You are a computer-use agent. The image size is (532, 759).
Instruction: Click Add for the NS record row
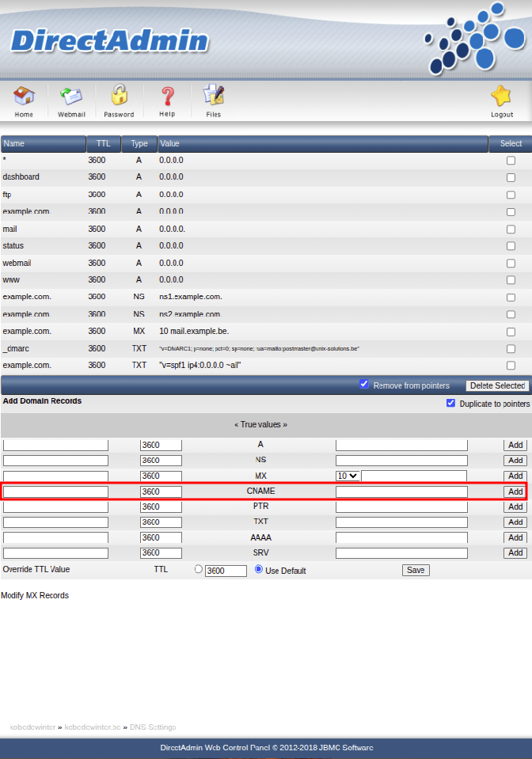pos(515,461)
